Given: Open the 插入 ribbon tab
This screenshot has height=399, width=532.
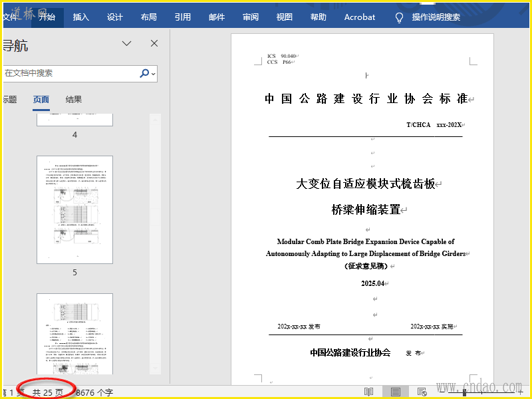Looking at the screenshot, I should (80, 17).
